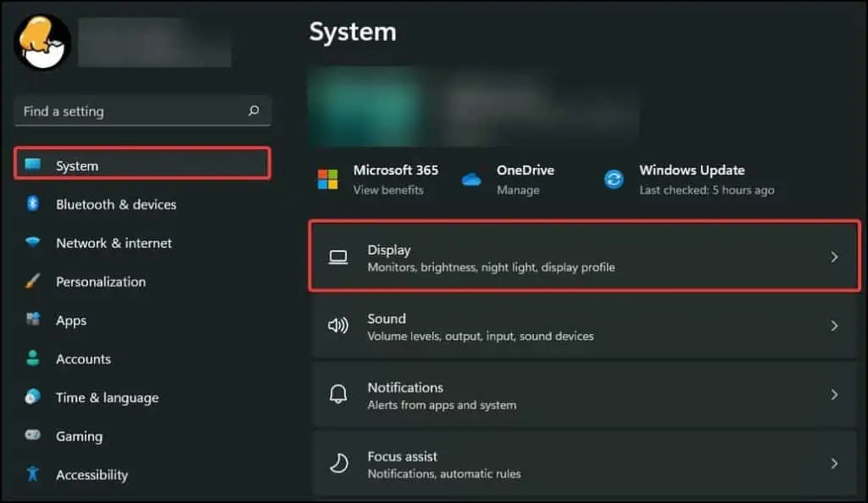Select Time & language
The height and width of the screenshot is (503, 868).
[x=107, y=397]
